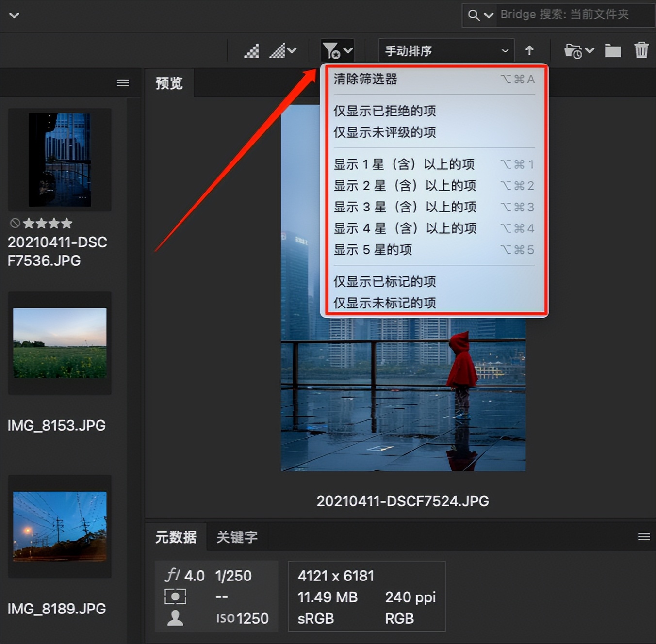Viewport: 656px width, 644px height.
Task: Toggle the 仅显示已标记的项 filter
Action: [384, 282]
